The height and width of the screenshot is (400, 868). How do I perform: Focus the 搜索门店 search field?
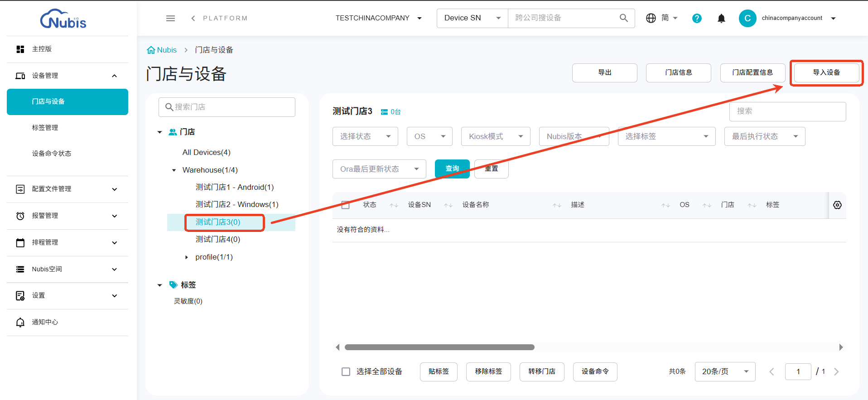(227, 107)
